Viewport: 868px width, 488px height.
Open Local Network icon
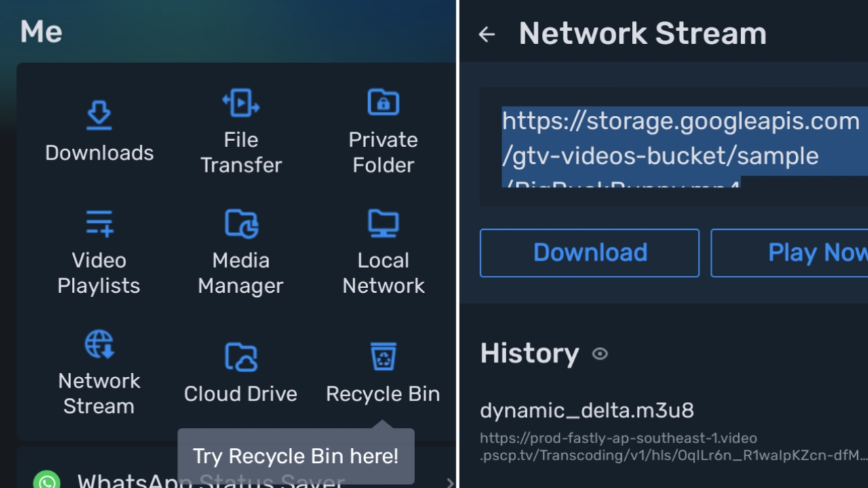[x=383, y=223]
